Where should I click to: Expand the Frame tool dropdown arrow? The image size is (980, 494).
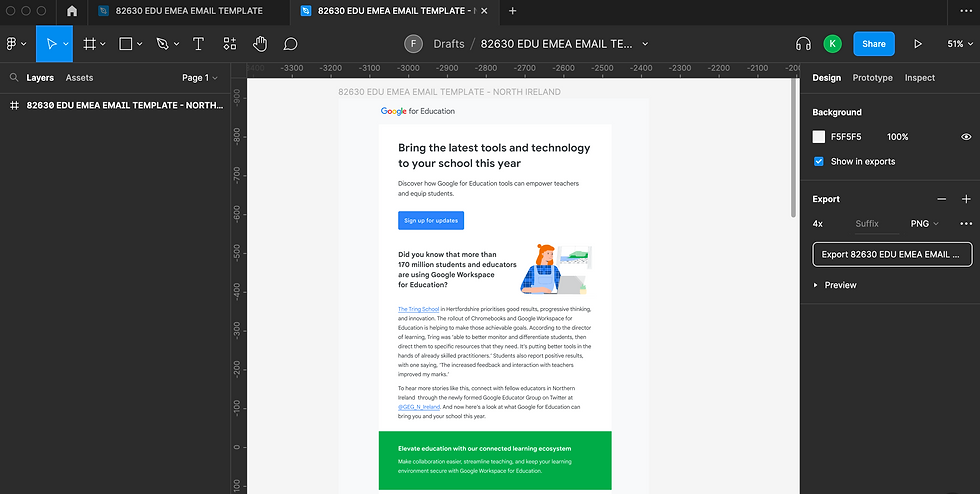pyautogui.click(x=103, y=44)
